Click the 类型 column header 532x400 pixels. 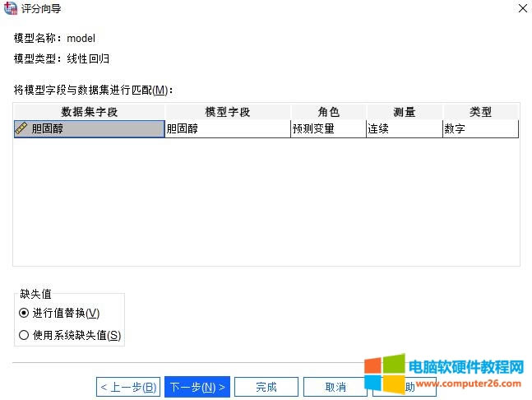480,112
